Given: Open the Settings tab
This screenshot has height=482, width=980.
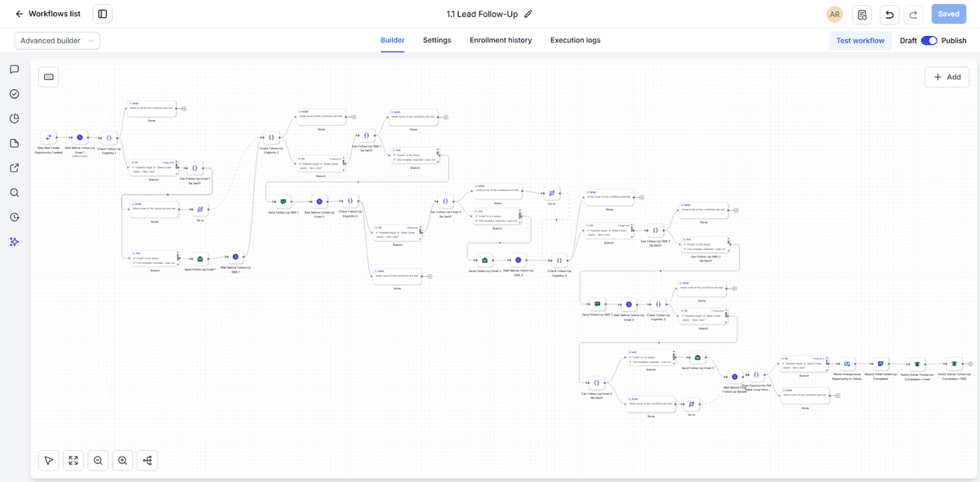Looking at the screenshot, I should pos(437,41).
